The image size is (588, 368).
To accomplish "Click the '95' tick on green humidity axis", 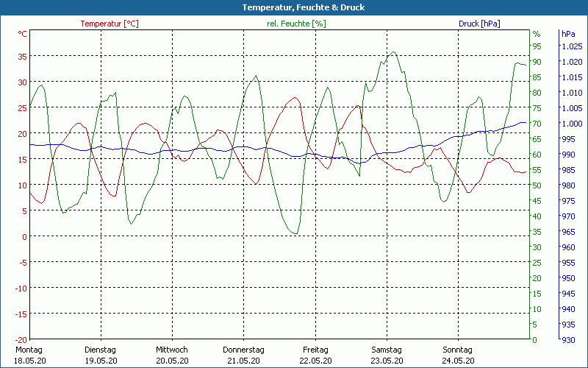I will pos(537,46).
